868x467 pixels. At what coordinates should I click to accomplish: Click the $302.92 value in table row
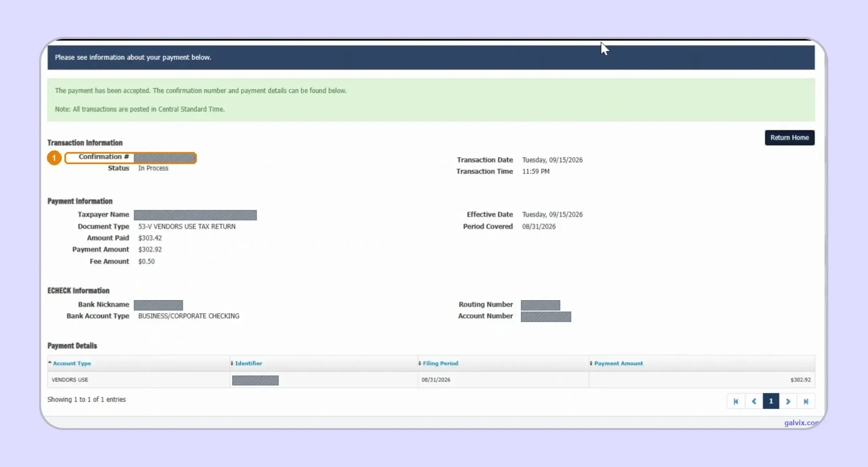[800, 379]
